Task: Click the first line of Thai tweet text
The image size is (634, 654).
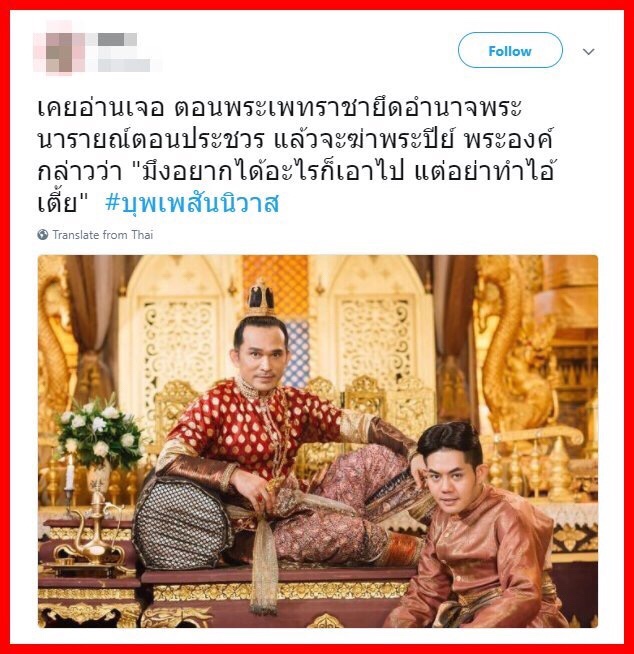Action: (x=279, y=108)
